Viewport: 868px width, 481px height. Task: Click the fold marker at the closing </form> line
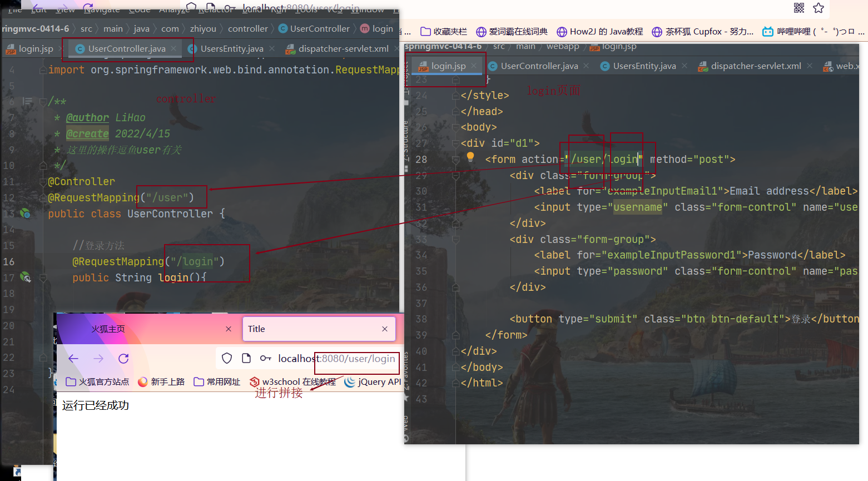pyautogui.click(x=456, y=335)
